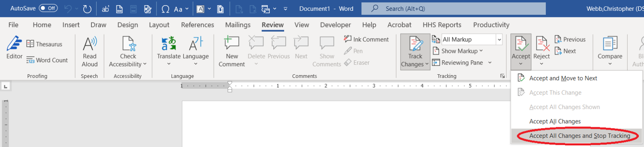Expand the Customize Quick Access Toolbar arrow

(285, 8)
